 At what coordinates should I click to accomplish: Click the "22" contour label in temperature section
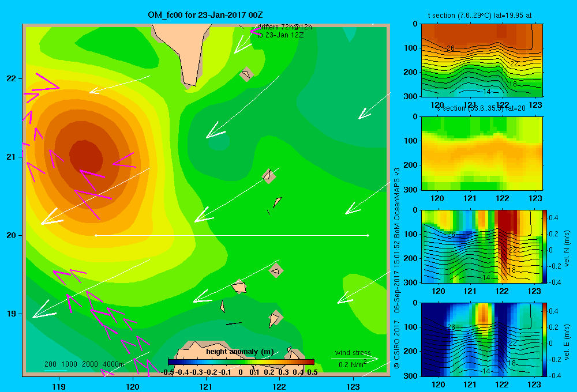(514, 63)
